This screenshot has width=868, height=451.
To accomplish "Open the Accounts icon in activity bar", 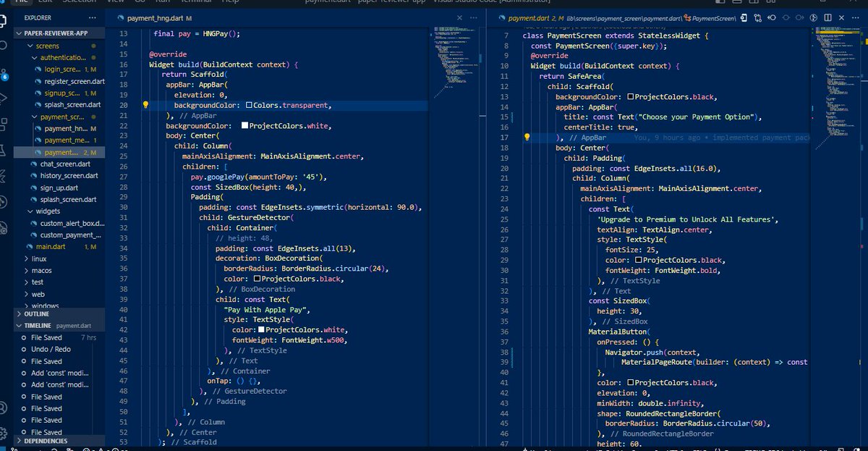I will (4, 408).
